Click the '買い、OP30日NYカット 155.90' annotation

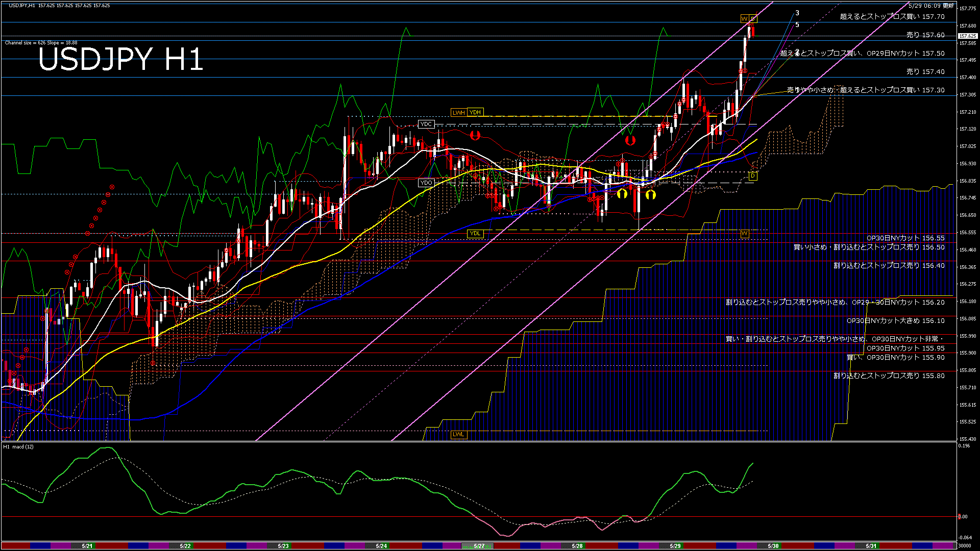(896, 358)
